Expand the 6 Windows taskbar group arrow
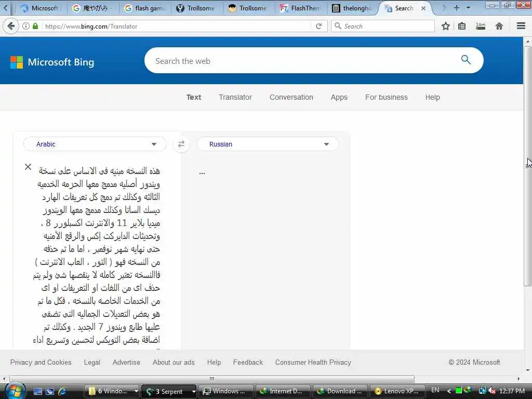 (136, 391)
